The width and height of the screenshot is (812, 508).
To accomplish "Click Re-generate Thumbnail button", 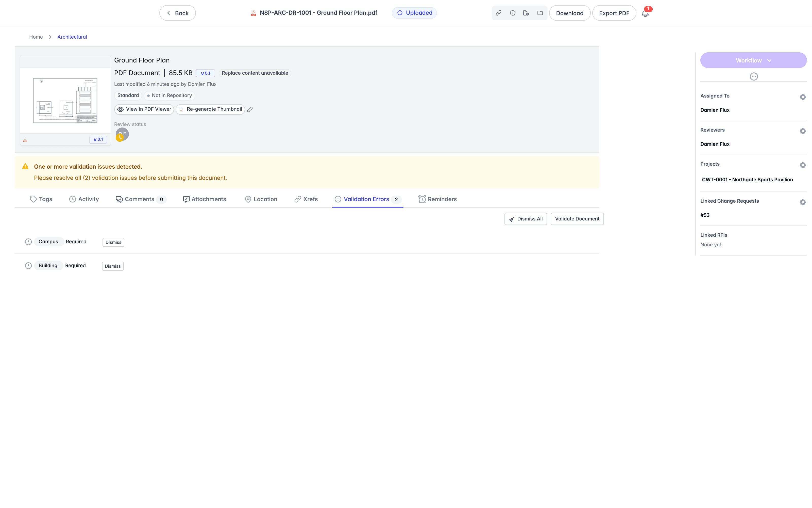I will [210, 109].
